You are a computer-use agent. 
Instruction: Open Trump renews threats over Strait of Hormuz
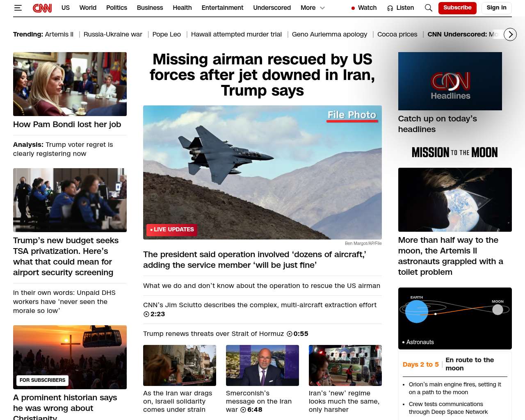[213, 334]
